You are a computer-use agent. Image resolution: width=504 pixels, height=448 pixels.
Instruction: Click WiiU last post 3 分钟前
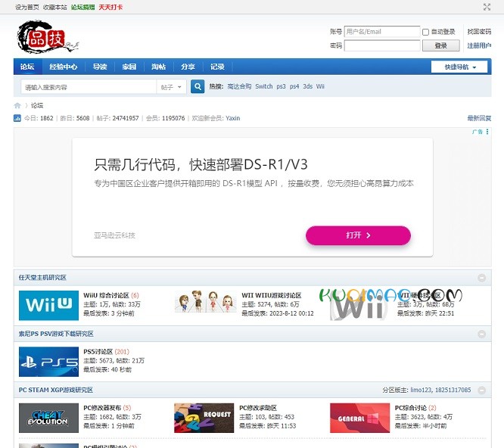[x=123, y=313]
